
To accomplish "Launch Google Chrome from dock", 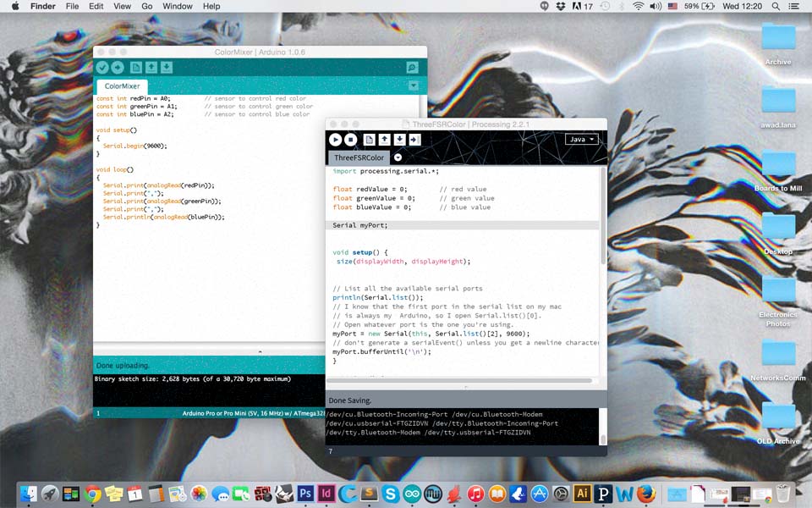I will click(x=93, y=494).
